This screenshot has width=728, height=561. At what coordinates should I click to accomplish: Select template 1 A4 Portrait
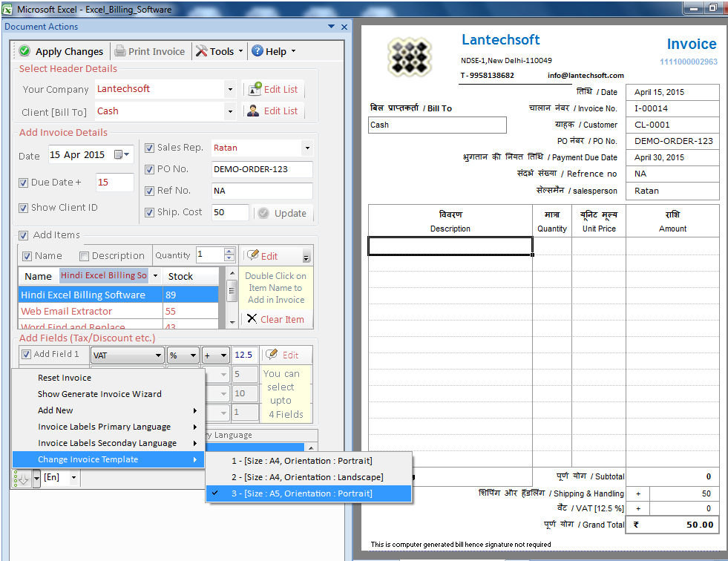[309, 461]
